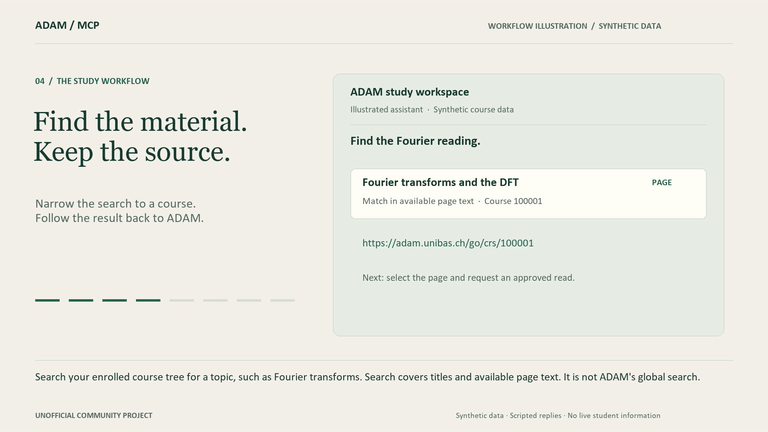Viewport: 768px width, 432px height.
Task: Click the 'Find the Fourier reading.' prompt
Action: 415,141
